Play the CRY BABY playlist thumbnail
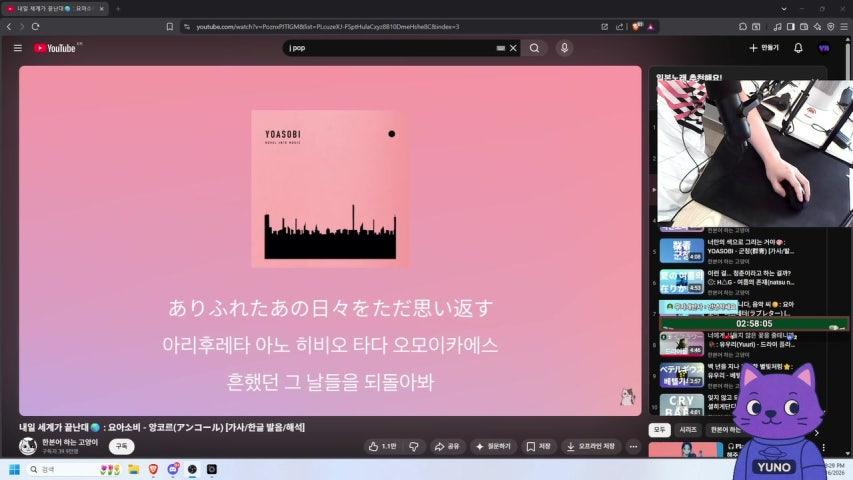Screen dimensions: 853x480 pos(682,405)
